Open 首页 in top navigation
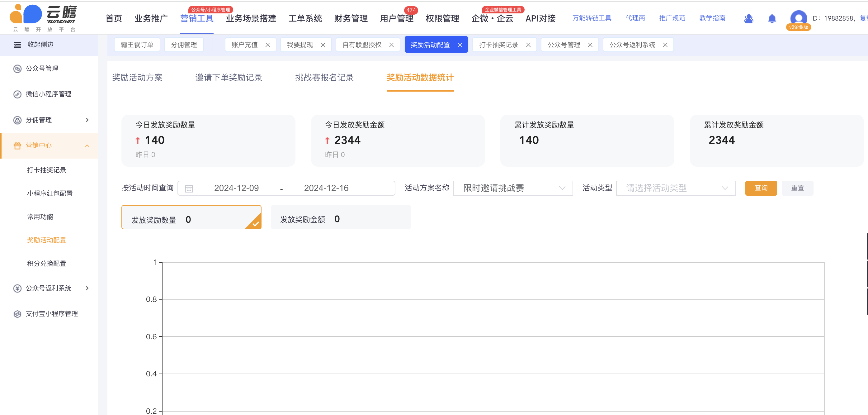 tap(114, 19)
